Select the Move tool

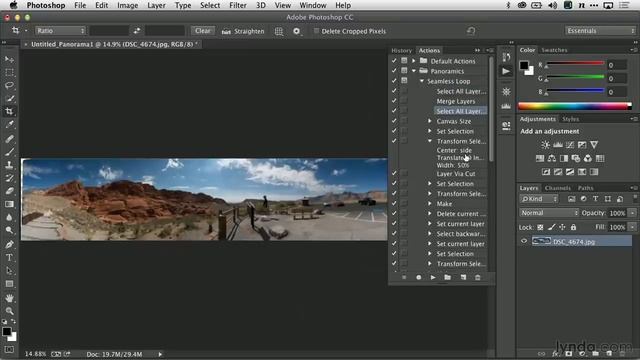(9, 59)
